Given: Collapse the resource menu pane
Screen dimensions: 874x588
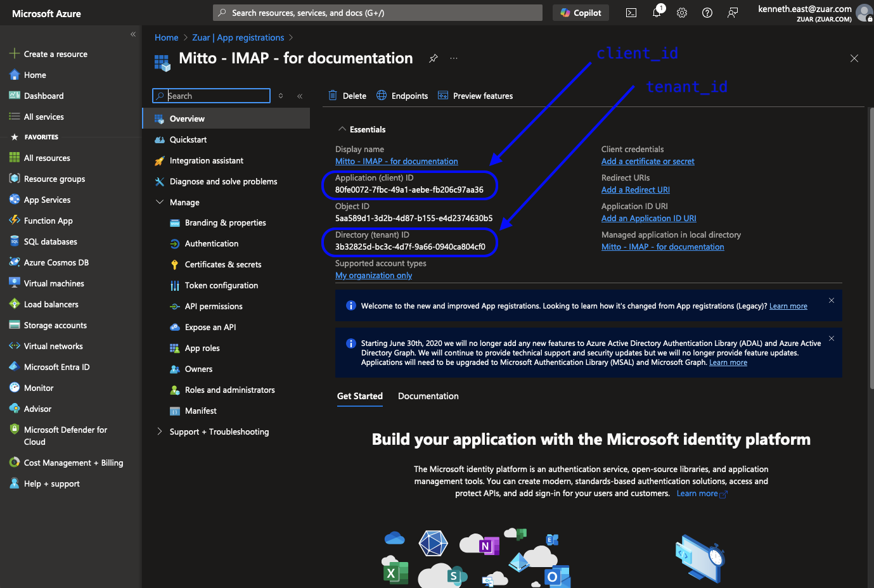Looking at the screenshot, I should click(300, 96).
